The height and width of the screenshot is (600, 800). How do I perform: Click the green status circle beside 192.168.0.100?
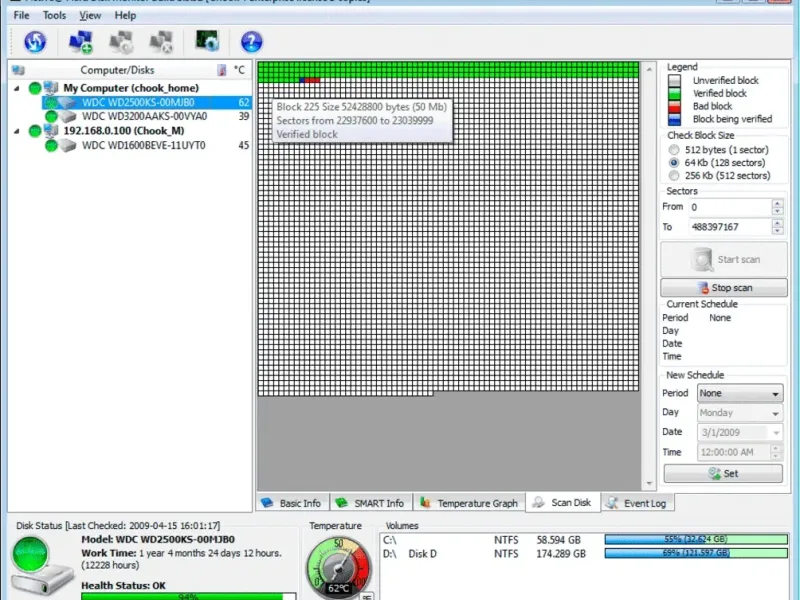click(35, 131)
